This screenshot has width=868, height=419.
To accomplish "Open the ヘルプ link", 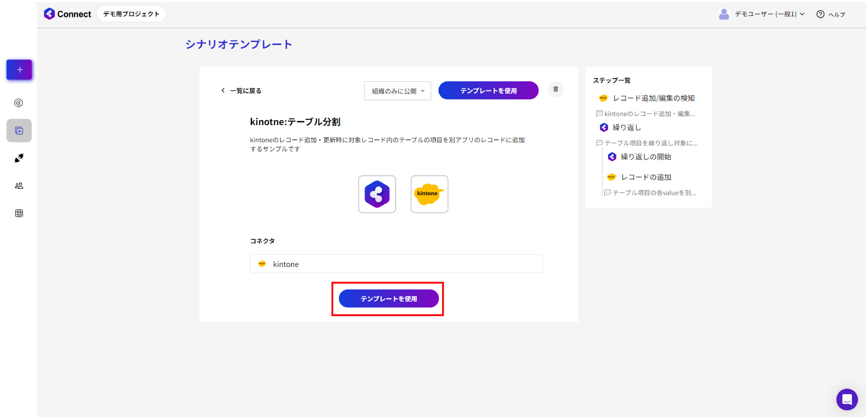I will pos(837,14).
